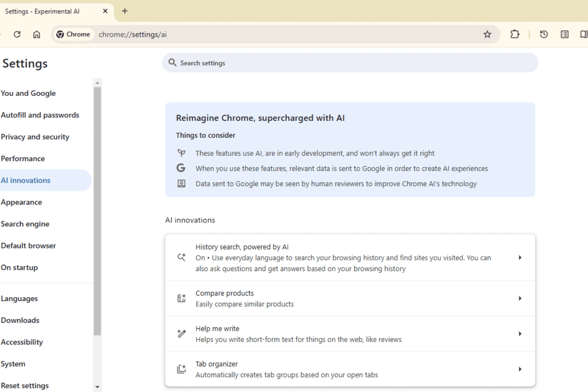Open Privacy and security settings section
Screen dimensions: 588x392
pos(35,137)
